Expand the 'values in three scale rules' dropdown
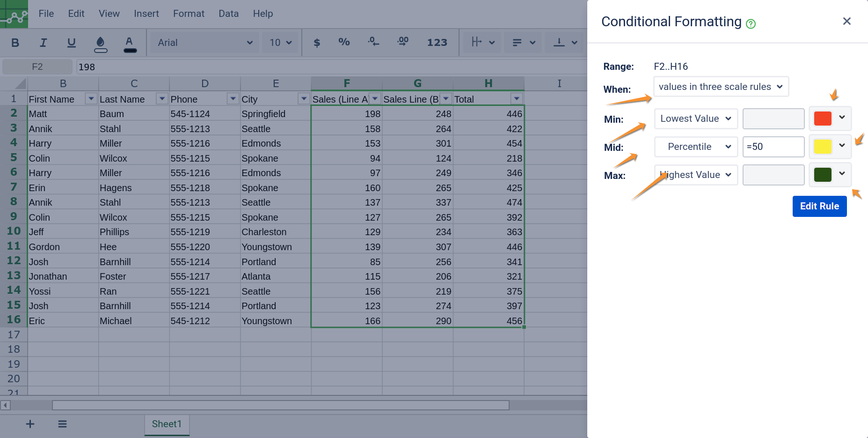Viewport: 868px width, 438px height. point(721,87)
